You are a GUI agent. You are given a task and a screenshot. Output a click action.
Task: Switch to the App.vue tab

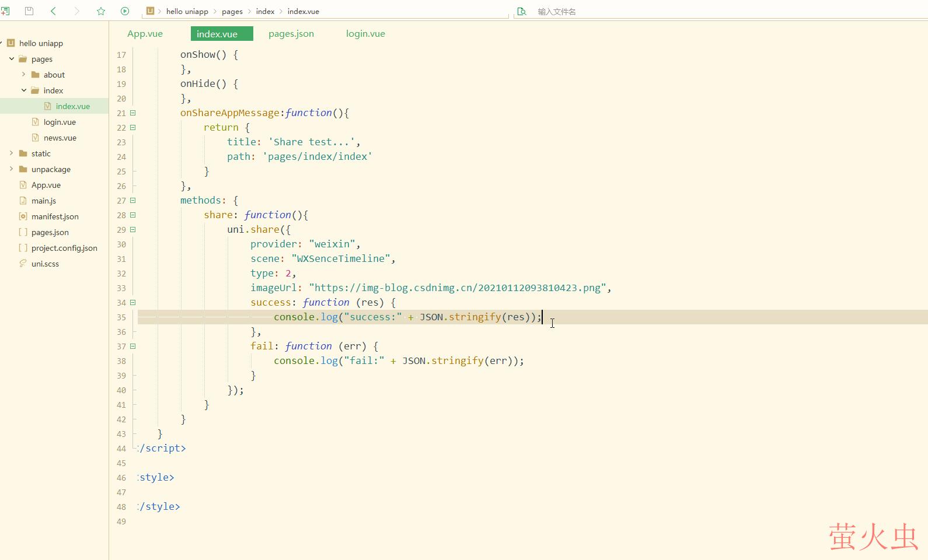pyautogui.click(x=145, y=34)
